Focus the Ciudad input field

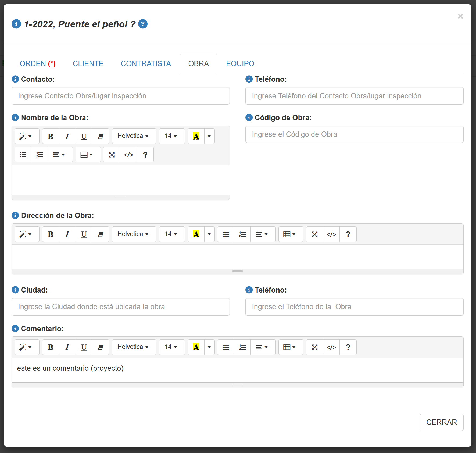pyautogui.click(x=120, y=307)
